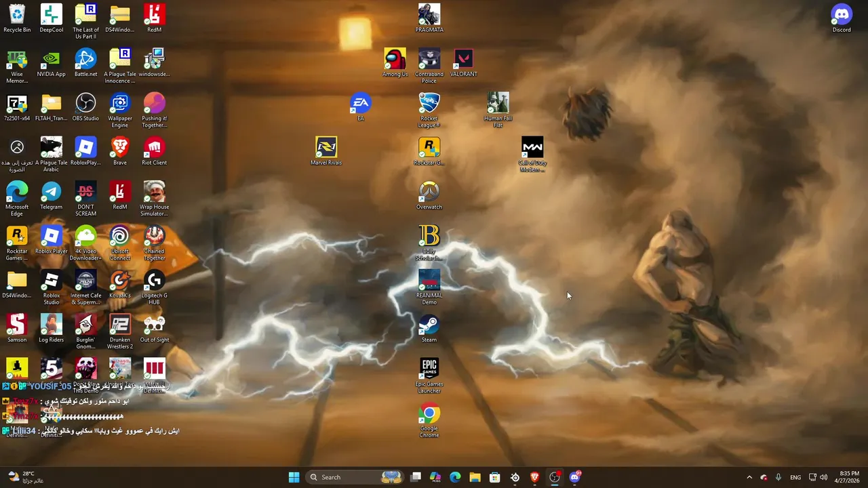868x488 pixels.
Task: Launch Roblox Studio from the desktop
Action: tap(52, 288)
